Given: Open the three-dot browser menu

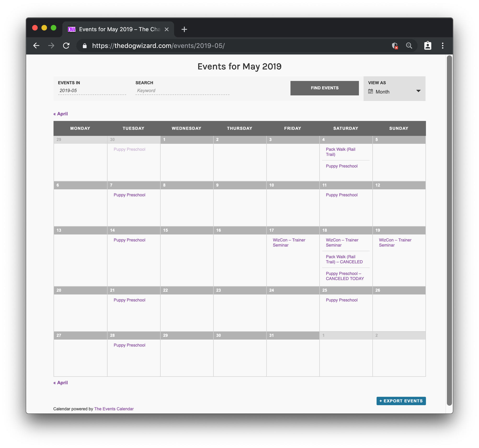Looking at the screenshot, I should click(442, 45).
